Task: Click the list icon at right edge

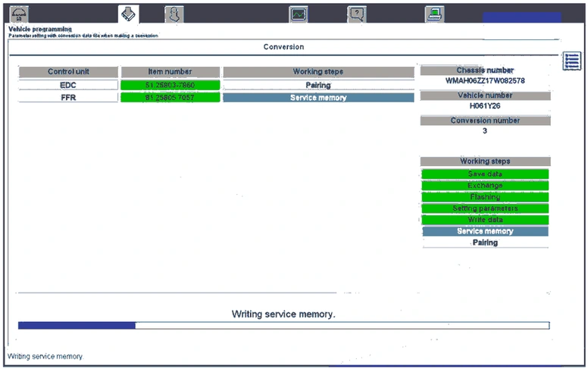Action: (x=572, y=62)
